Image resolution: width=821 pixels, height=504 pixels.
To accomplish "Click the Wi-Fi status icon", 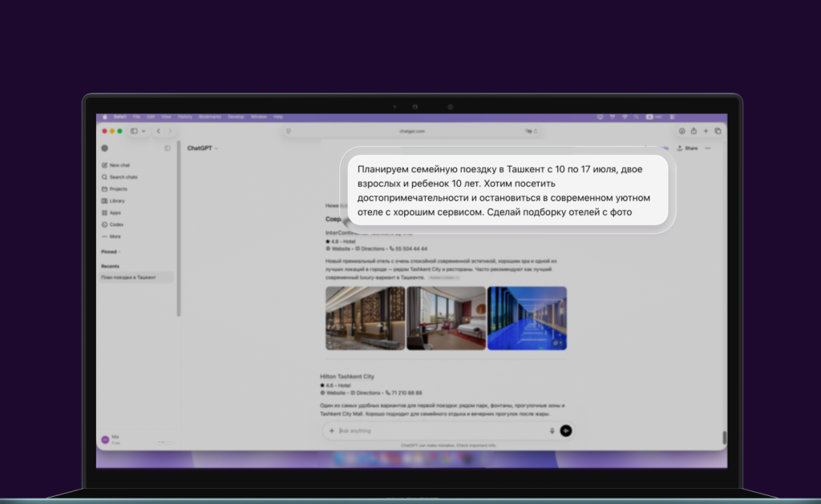I will [x=625, y=117].
